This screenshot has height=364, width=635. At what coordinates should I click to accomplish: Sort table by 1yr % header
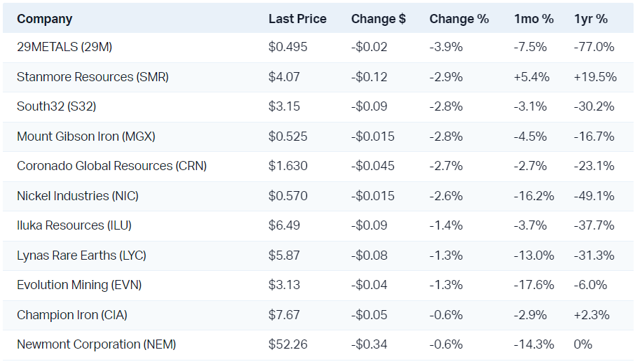click(x=592, y=19)
